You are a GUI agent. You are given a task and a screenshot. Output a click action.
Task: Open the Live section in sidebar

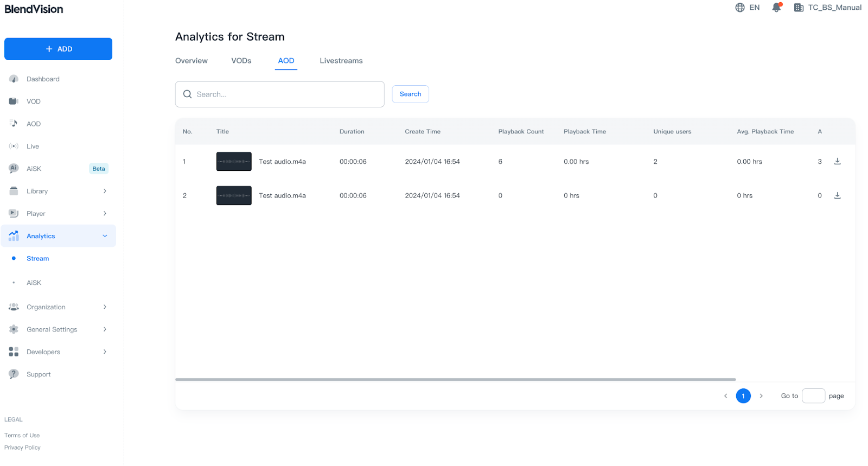tap(33, 146)
